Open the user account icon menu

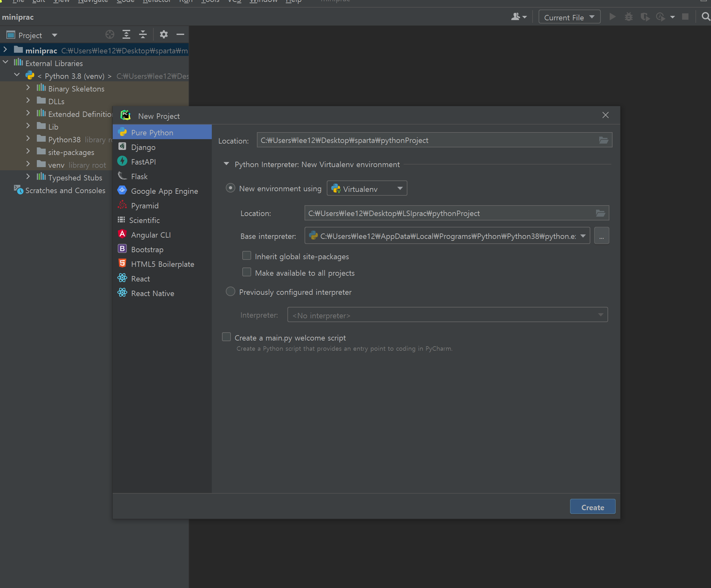519,17
